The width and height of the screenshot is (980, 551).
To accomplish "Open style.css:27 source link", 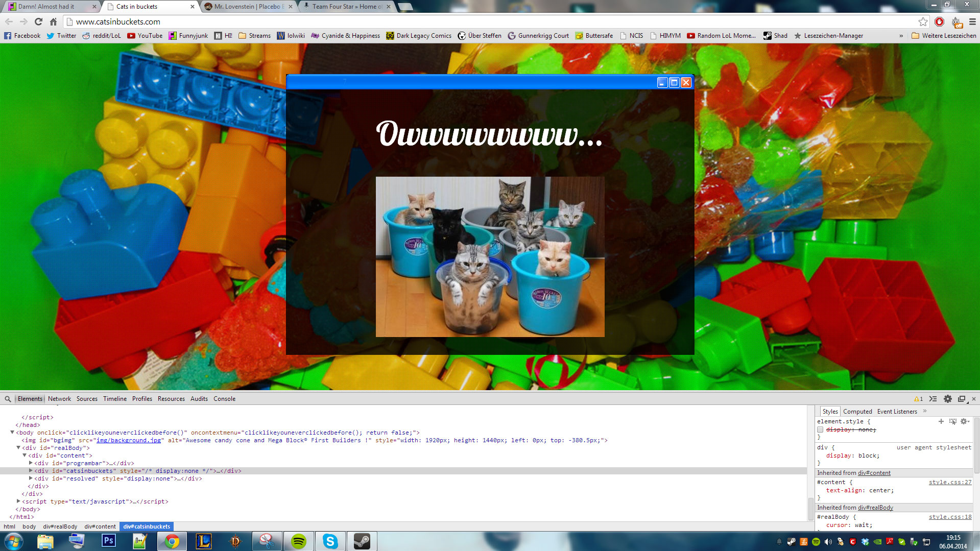I will pos(950,482).
